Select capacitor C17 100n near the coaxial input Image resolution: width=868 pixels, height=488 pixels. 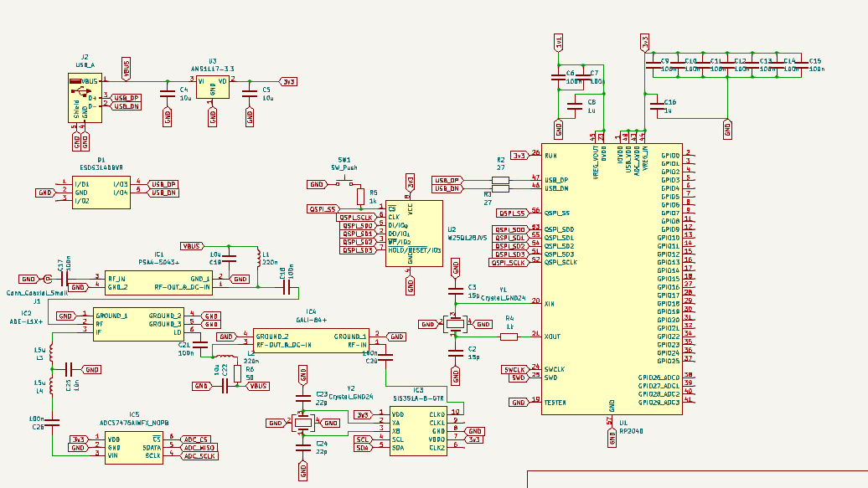click(65, 280)
